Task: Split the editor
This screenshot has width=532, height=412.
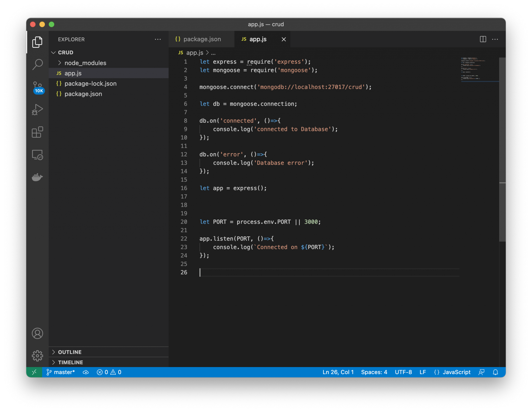Action: 483,39
